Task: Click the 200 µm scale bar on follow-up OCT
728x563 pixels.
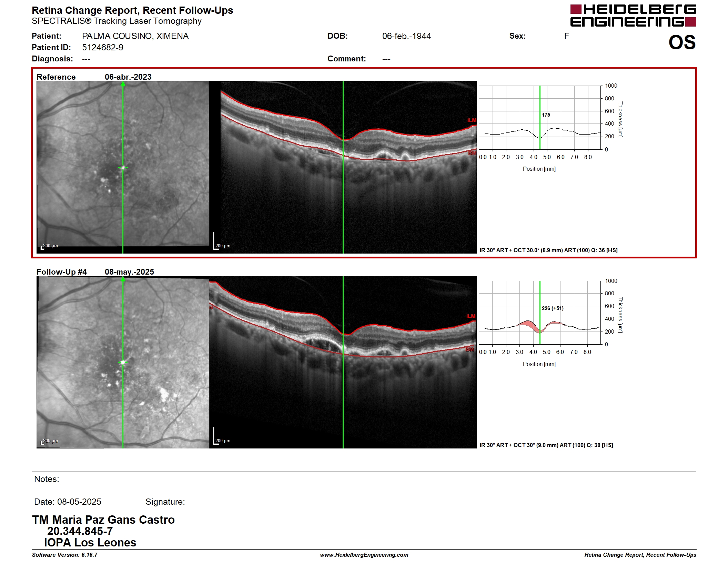Action: (222, 436)
